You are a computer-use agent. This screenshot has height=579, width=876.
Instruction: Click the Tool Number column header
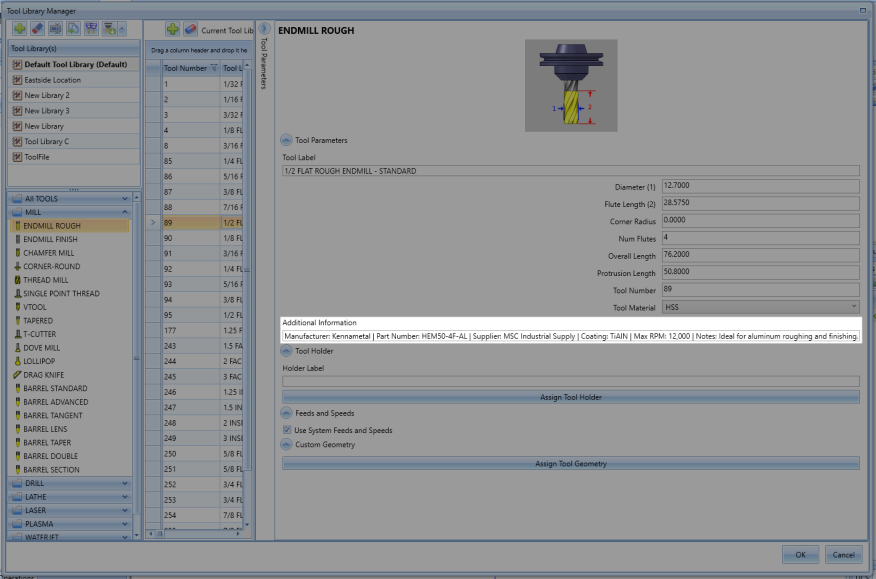(186, 68)
